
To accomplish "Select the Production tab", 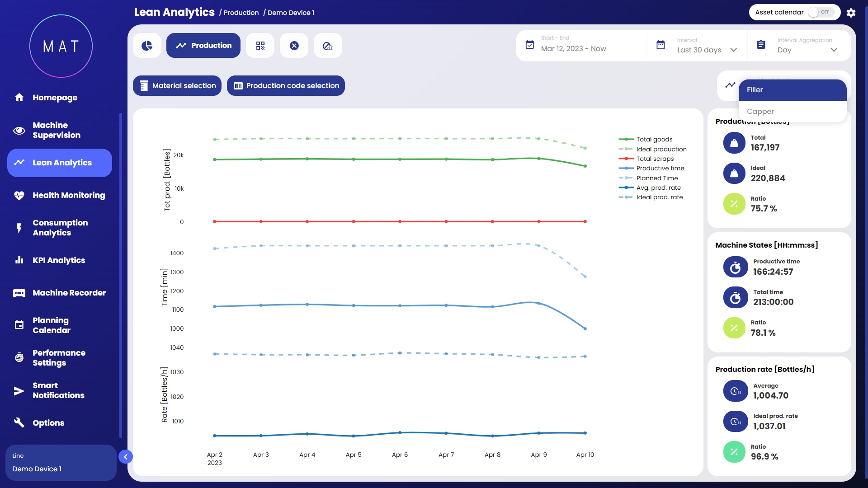I will (203, 46).
